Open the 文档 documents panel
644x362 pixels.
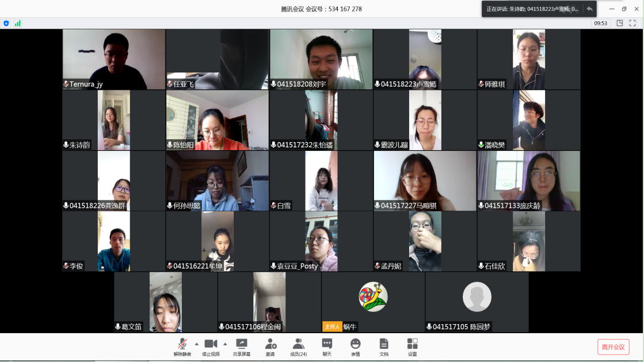pos(384,347)
